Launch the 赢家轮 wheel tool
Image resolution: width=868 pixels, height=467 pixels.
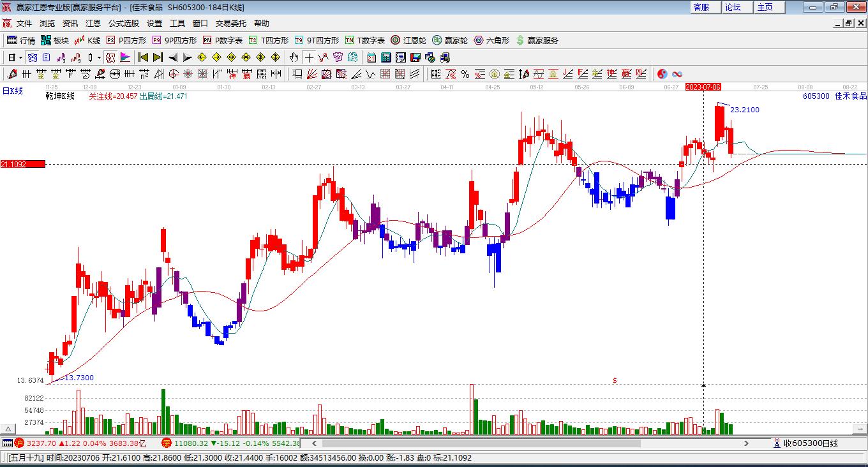coord(450,40)
